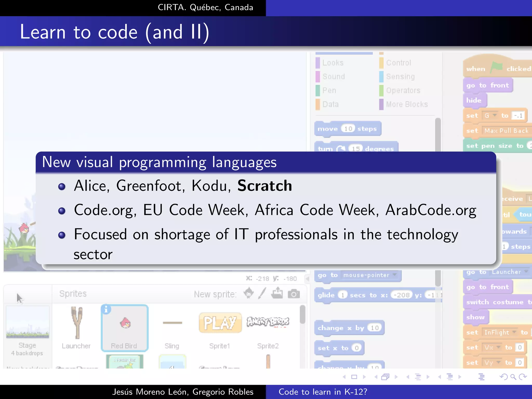Click the 0 value in set Vx block

[520, 347]
